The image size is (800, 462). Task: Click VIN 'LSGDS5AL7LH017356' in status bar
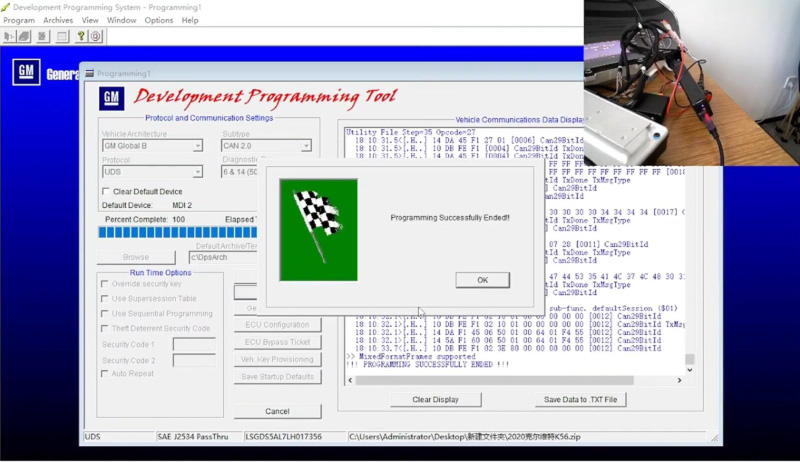tap(284, 437)
